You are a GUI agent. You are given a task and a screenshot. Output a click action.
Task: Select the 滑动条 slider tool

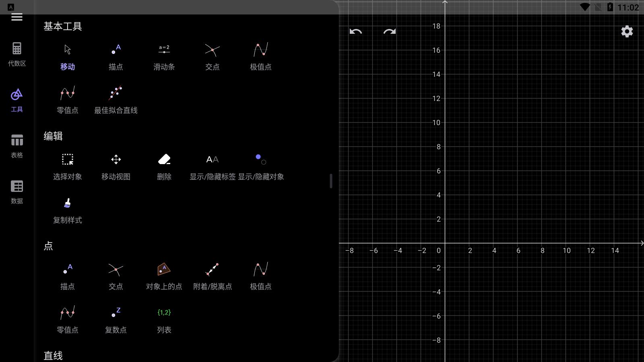(x=164, y=56)
